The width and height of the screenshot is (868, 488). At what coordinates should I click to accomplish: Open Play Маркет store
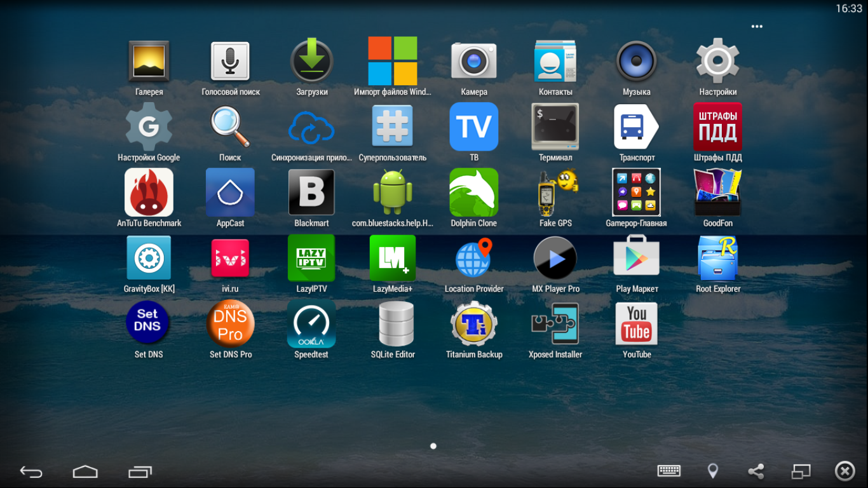(x=637, y=255)
